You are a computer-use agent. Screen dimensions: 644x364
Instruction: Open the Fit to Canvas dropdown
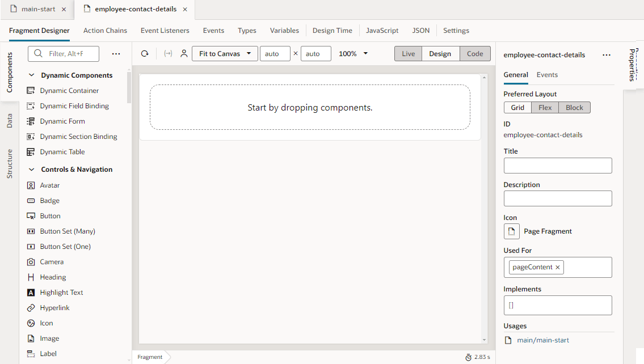point(225,54)
